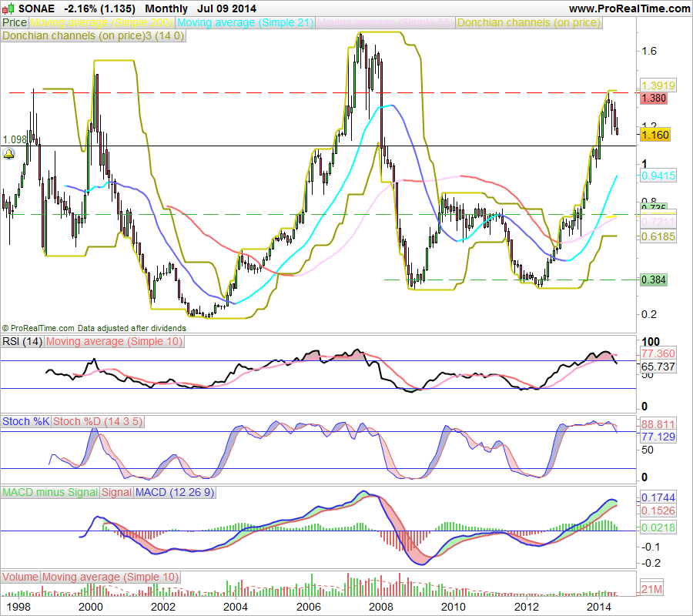This screenshot has width=693, height=616.
Task: Click the alarm bell icon on the price chart
Action: coord(8,155)
